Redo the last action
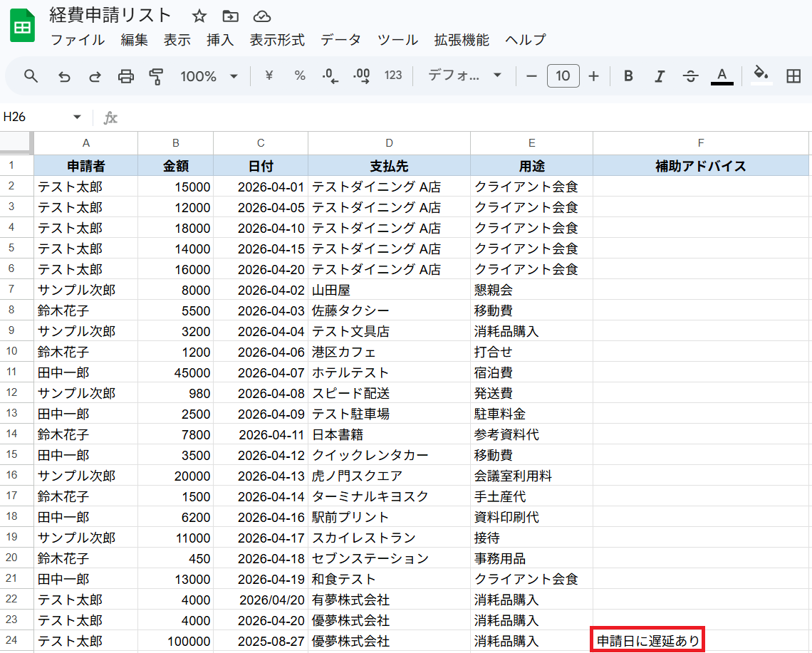Viewport: 812px width, 653px height. click(95, 77)
